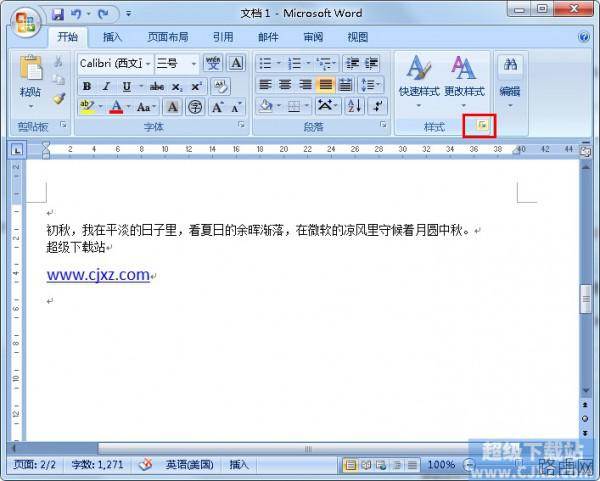The height and width of the screenshot is (481, 600).
Task: Open Asian layout character scaling menu
Action: (327, 106)
